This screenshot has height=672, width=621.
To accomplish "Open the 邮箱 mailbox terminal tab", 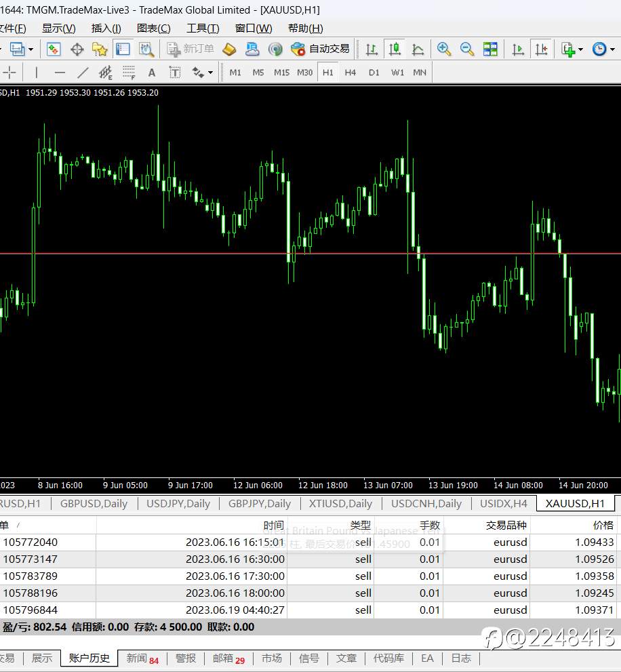I will click(228, 658).
